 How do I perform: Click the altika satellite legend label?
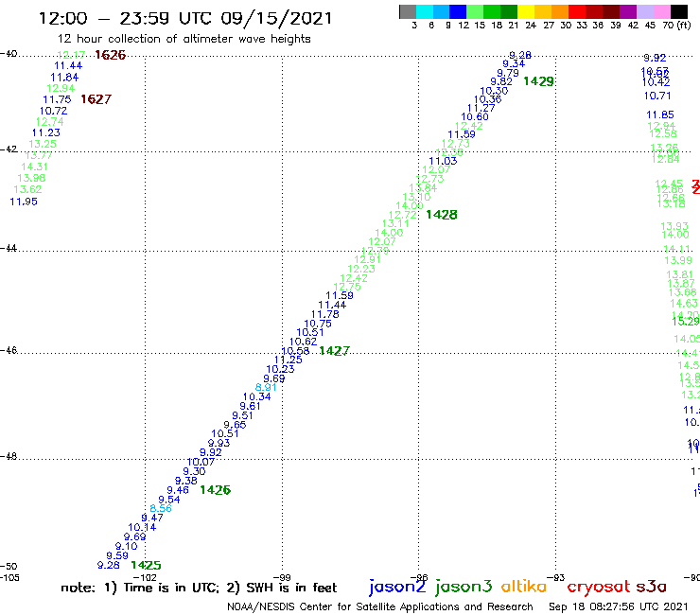coord(524,586)
